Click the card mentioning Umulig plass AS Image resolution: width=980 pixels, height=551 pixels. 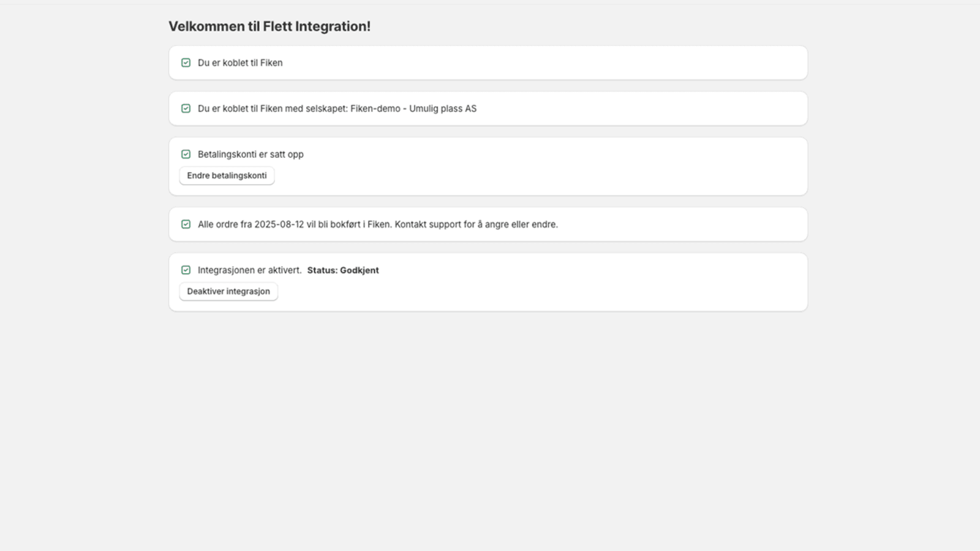488,108
